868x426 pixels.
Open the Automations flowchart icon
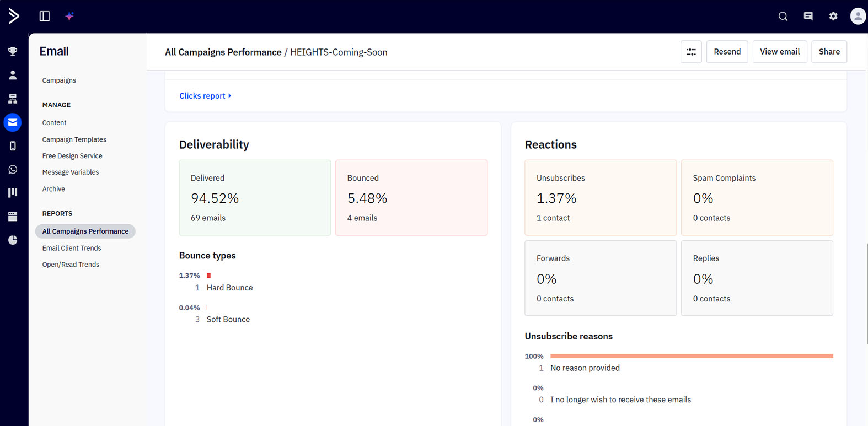pos(13,99)
